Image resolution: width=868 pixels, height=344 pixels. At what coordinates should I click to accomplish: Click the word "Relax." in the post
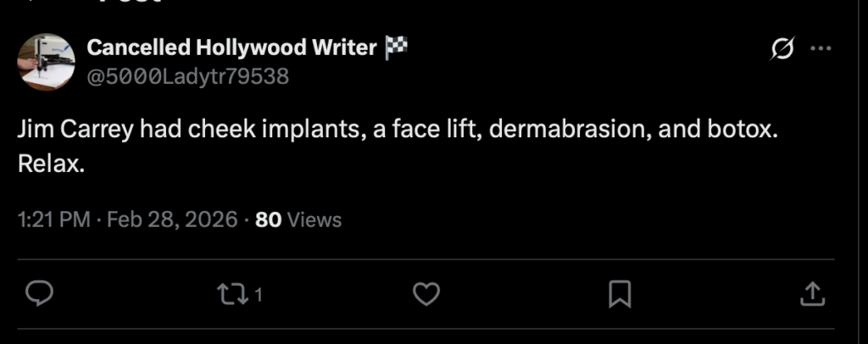pyautogui.click(x=52, y=164)
